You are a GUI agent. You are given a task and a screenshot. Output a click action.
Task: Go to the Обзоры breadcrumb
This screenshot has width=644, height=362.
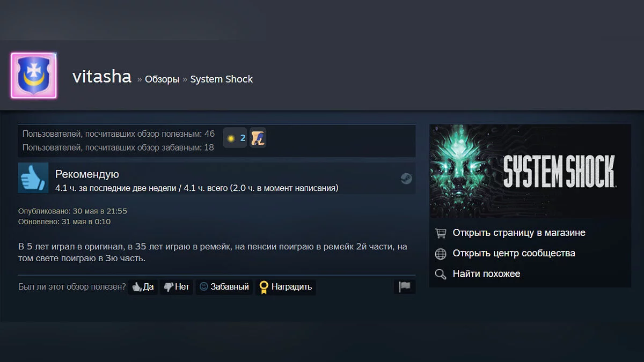[x=162, y=79]
